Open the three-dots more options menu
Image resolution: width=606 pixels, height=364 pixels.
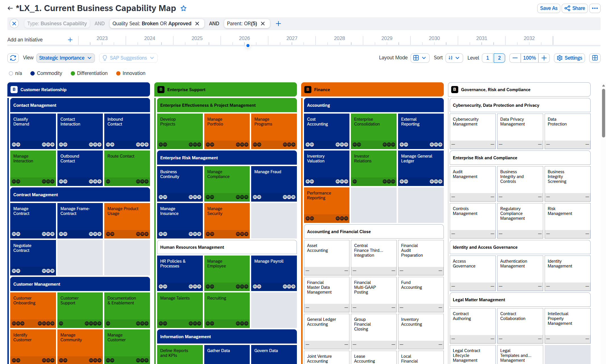click(x=595, y=8)
